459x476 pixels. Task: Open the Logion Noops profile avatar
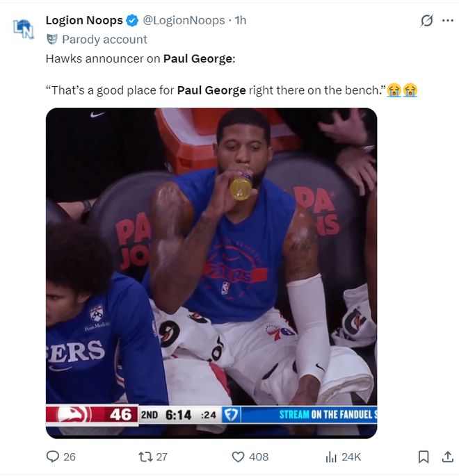tap(23, 28)
